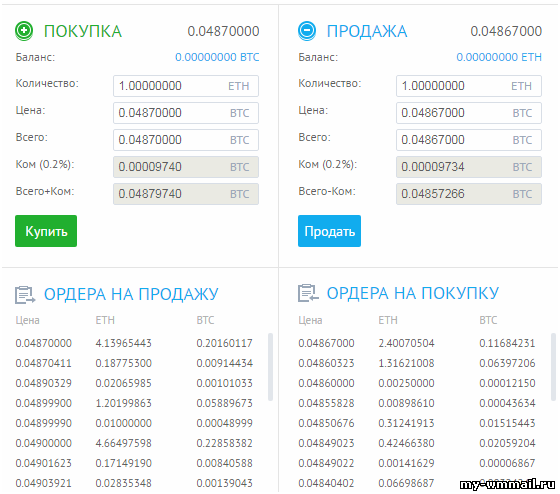Focus the buy Цена field 0.04870000
The image size is (560, 494).
(x=186, y=113)
